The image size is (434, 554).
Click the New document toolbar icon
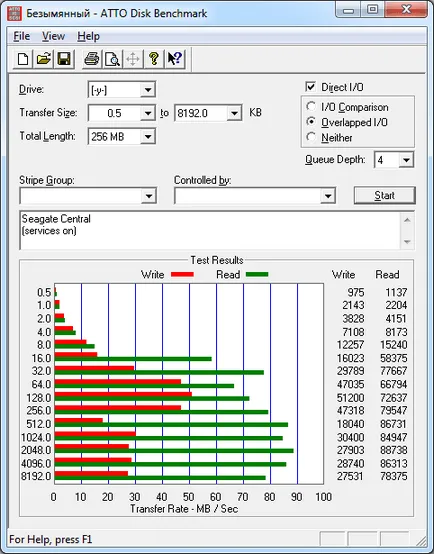pyautogui.click(x=23, y=59)
